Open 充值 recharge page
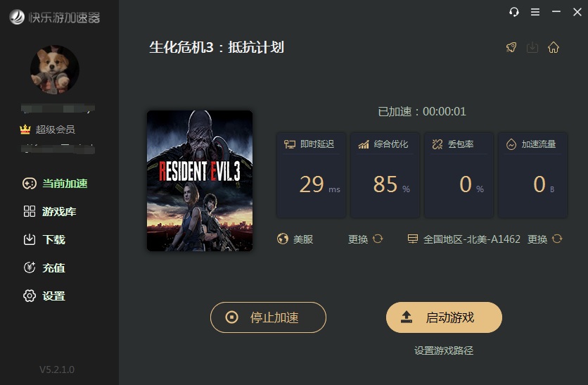The height and width of the screenshot is (385, 588). coord(44,267)
